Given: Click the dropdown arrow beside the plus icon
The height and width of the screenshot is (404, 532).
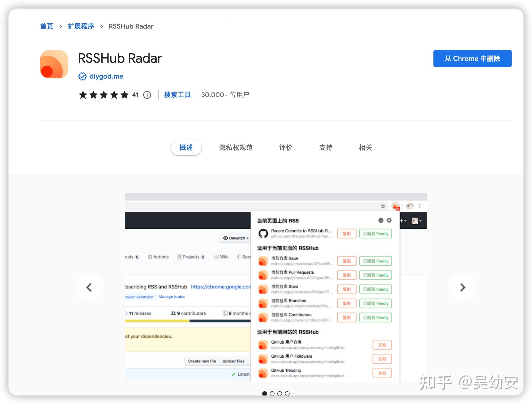Looking at the screenshot, I should 406,221.
